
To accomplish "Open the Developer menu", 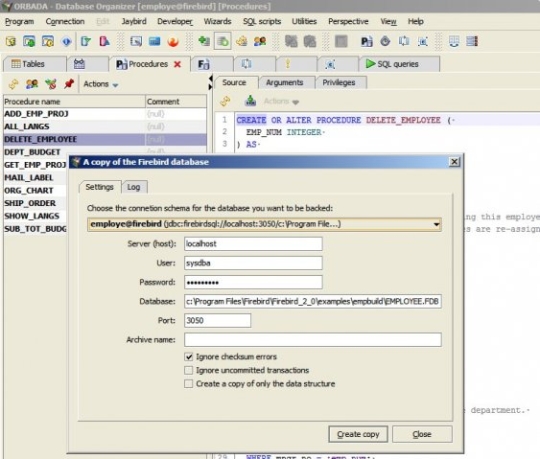I will (175, 21).
